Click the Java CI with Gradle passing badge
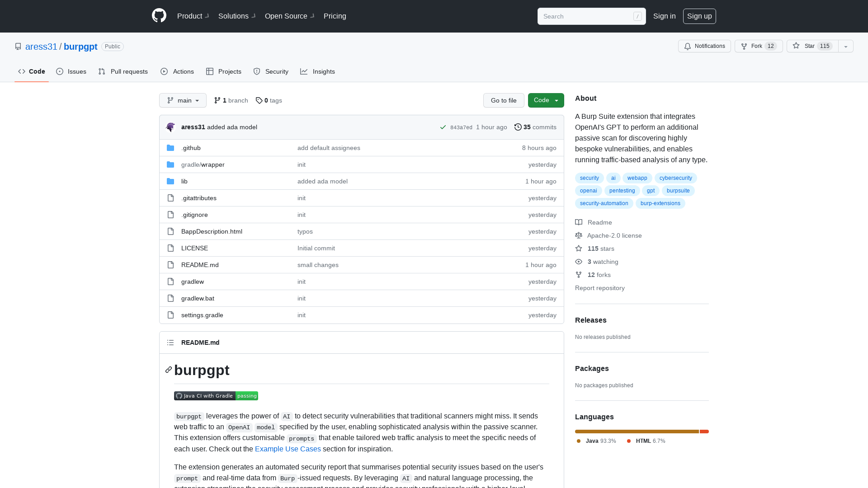The height and width of the screenshot is (488, 868). (x=216, y=396)
